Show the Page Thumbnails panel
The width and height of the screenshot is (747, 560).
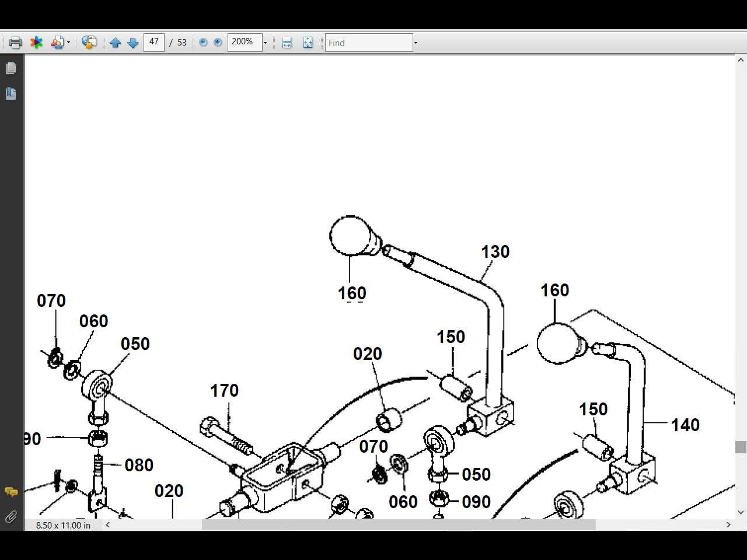pyautogui.click(x=11, y=68)
